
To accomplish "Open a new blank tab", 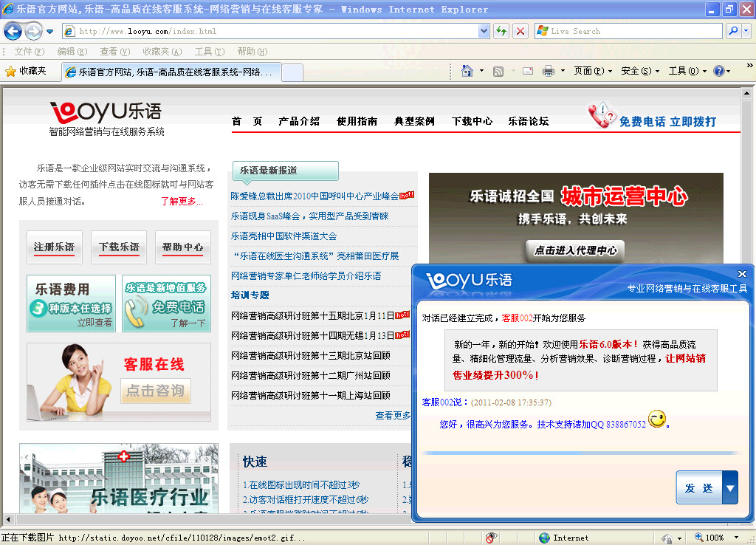I will 292,72.
